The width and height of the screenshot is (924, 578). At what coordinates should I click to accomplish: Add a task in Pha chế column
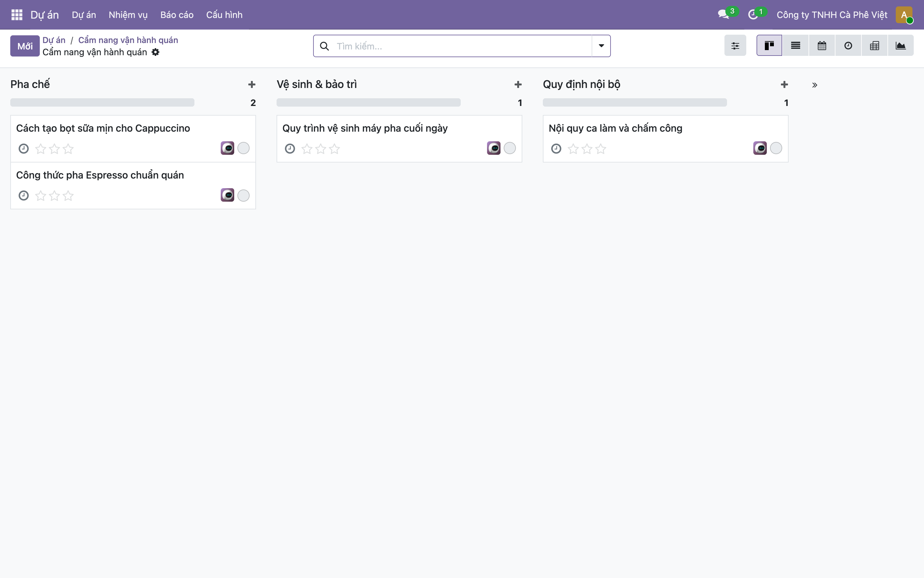coord(252,84)
